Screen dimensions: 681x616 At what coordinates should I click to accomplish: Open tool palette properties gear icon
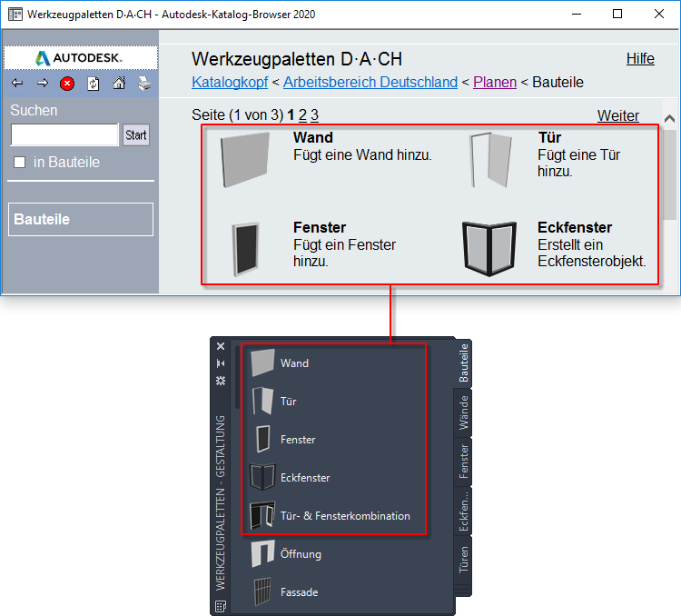coord(221,381)
